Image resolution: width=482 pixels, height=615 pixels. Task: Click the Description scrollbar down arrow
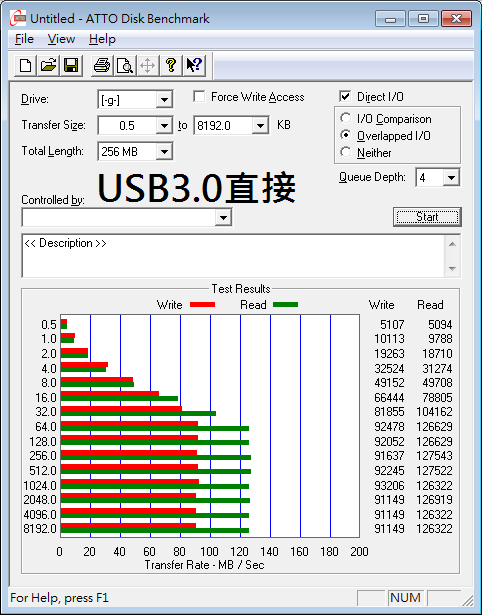pyautogui.click(x=452, y=269)
